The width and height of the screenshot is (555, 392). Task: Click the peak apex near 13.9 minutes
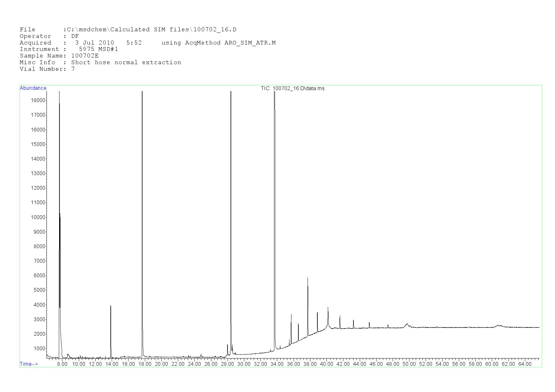click(x=110, y=306)
